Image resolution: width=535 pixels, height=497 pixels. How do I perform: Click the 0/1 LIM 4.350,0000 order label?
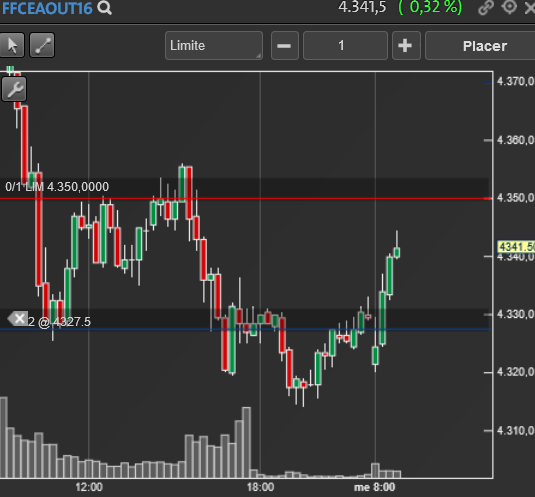(x=57, y=187)
